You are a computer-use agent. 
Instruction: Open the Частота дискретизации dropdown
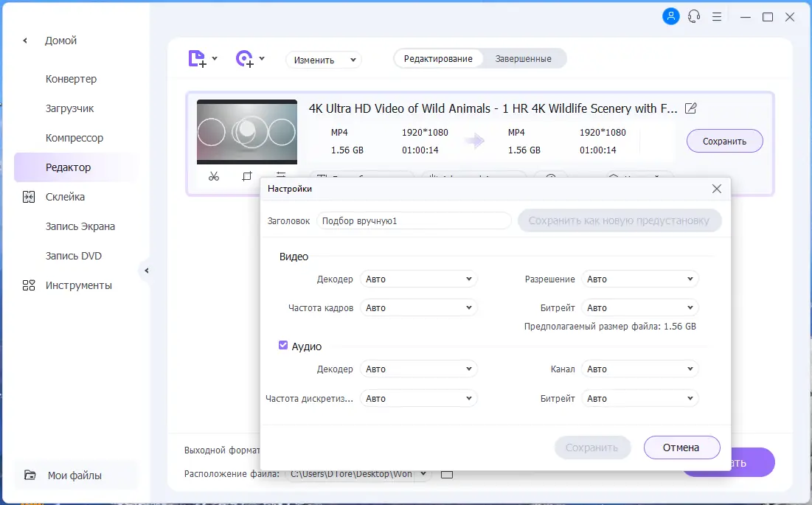(418, 398)
